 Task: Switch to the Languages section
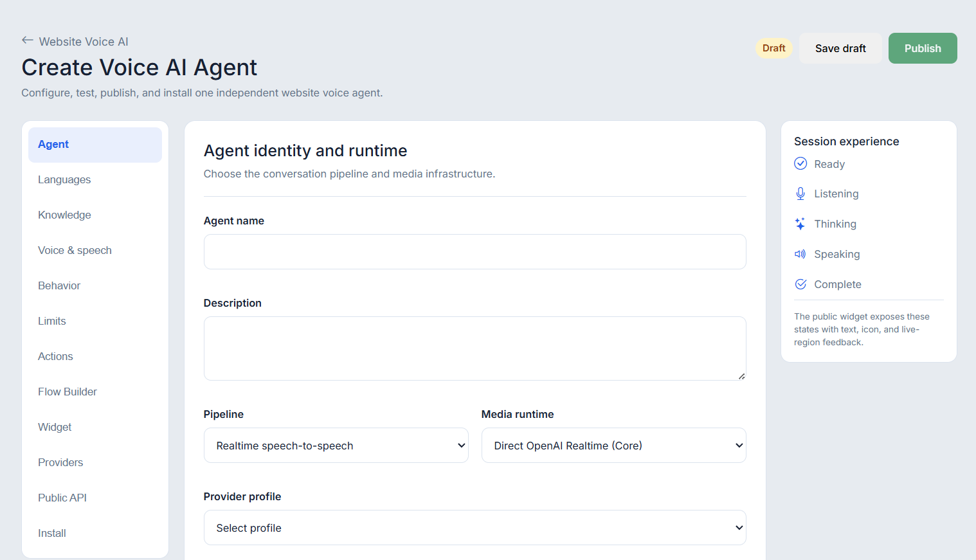[x=95, y=180]
